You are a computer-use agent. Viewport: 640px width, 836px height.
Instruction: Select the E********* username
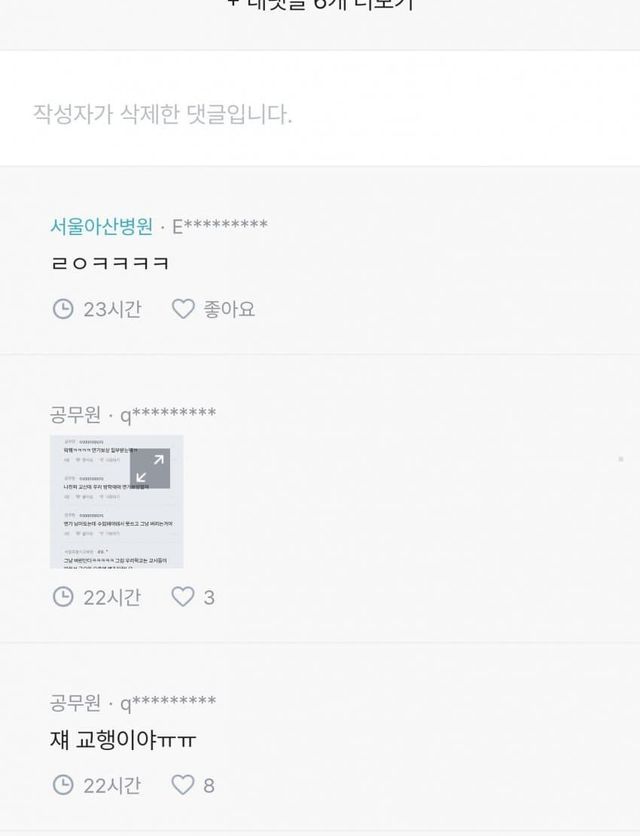click(220, 226)
